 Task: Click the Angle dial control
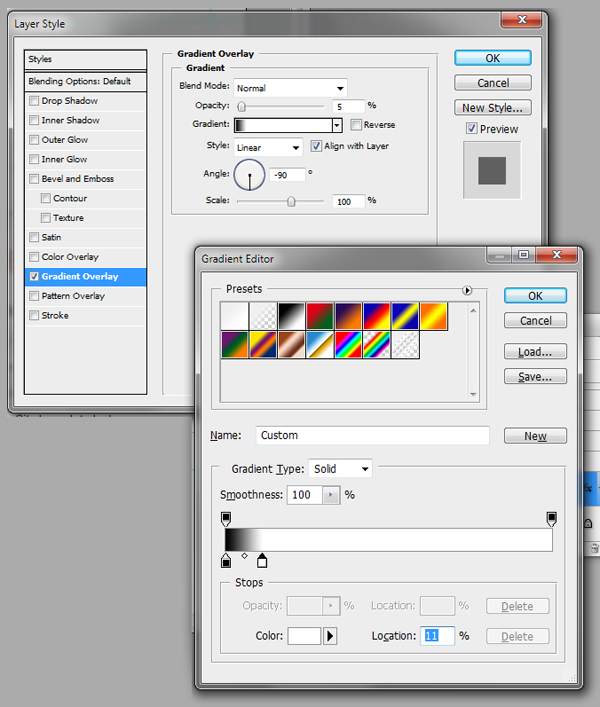(249, 174)
